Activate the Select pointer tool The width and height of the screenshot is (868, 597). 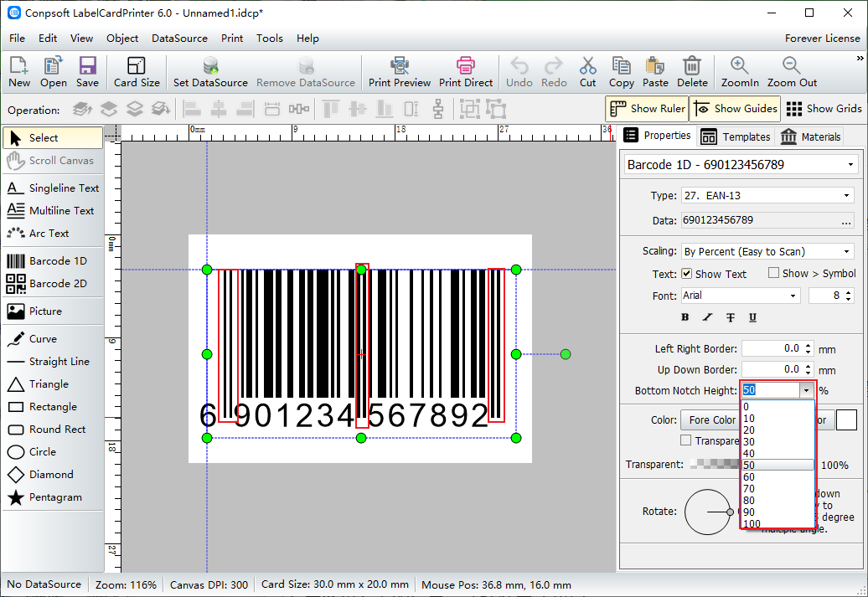53,138
